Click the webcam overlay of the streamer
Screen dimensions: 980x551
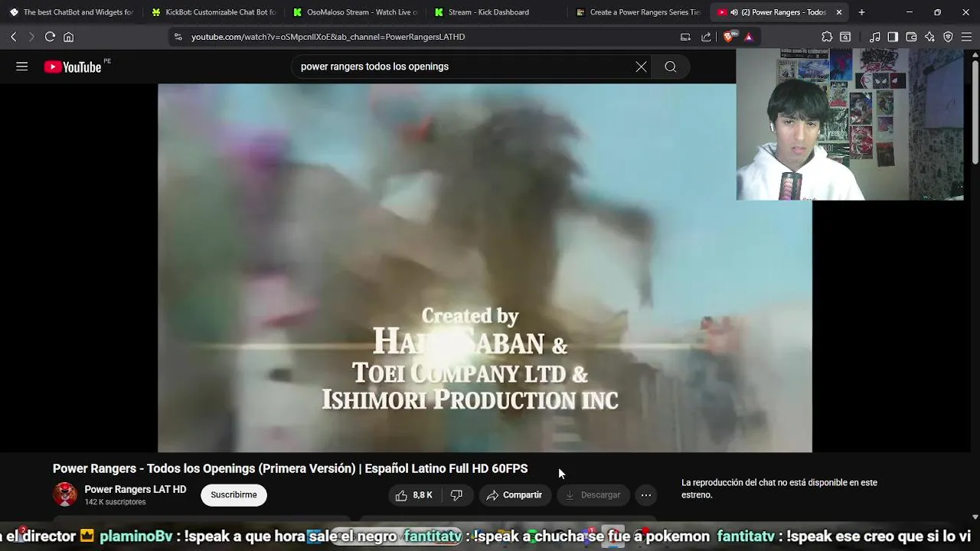tap(850, 125)
